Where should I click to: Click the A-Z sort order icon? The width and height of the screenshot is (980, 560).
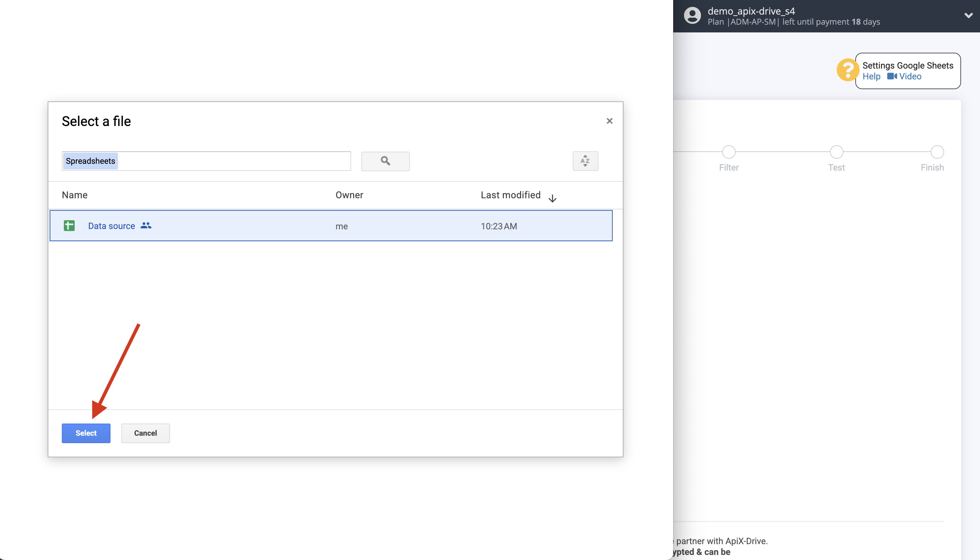[x=585, y=161]
